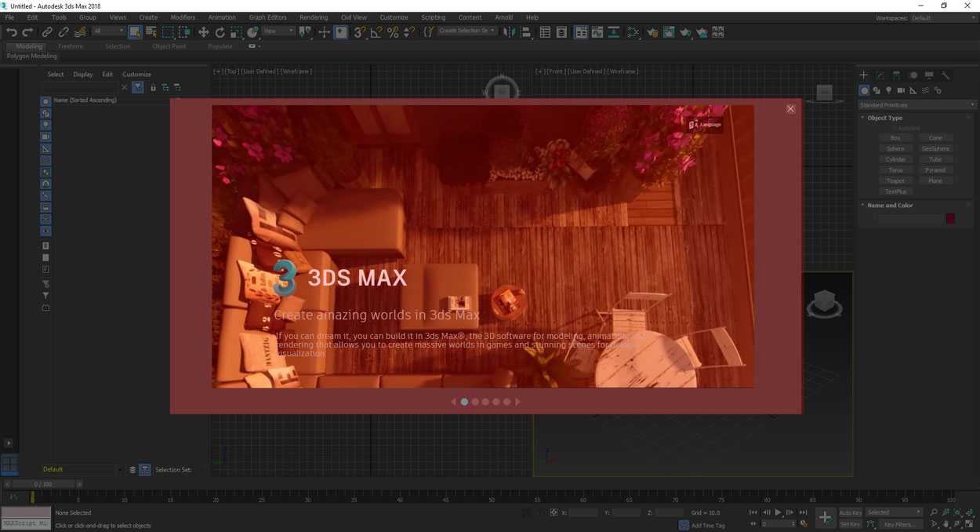Viewport: 980px width, 532px height.
Task: Click the Align tool icon
Action: pos(526,32)
